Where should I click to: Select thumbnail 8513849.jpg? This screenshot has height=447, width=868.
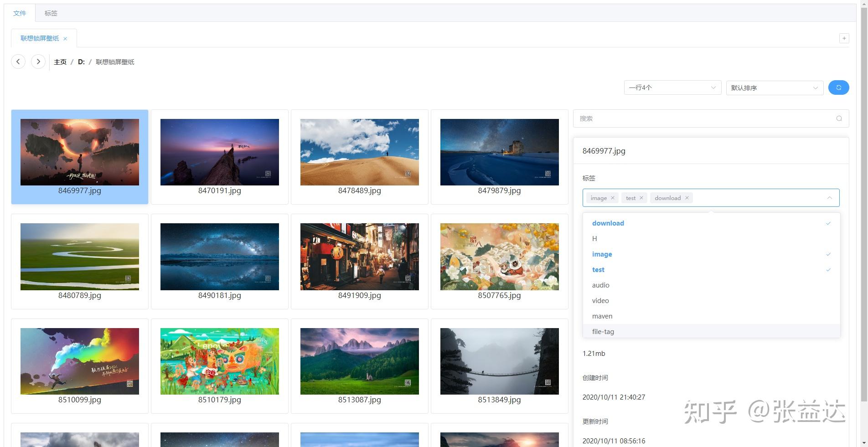tap(500, 366)
